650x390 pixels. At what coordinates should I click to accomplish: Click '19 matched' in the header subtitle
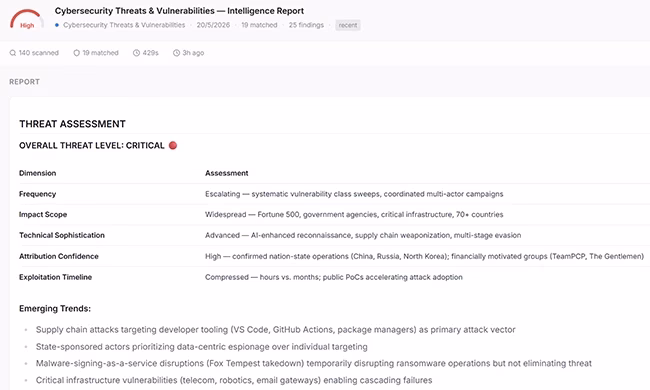coord(259,25)
